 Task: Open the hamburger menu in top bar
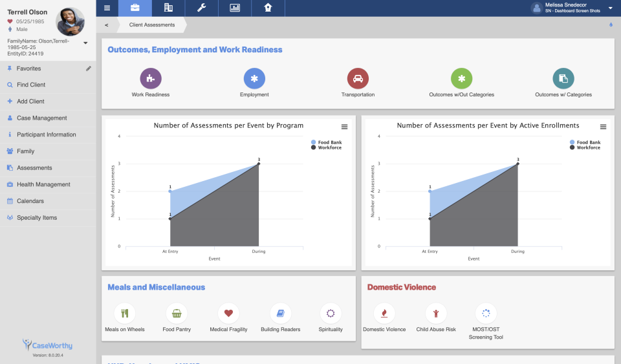107,8
